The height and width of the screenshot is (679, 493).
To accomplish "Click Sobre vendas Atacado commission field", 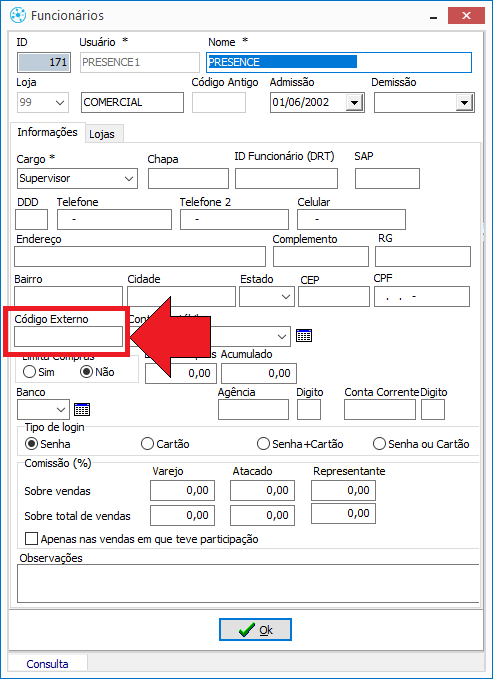I will coord(263,491).
